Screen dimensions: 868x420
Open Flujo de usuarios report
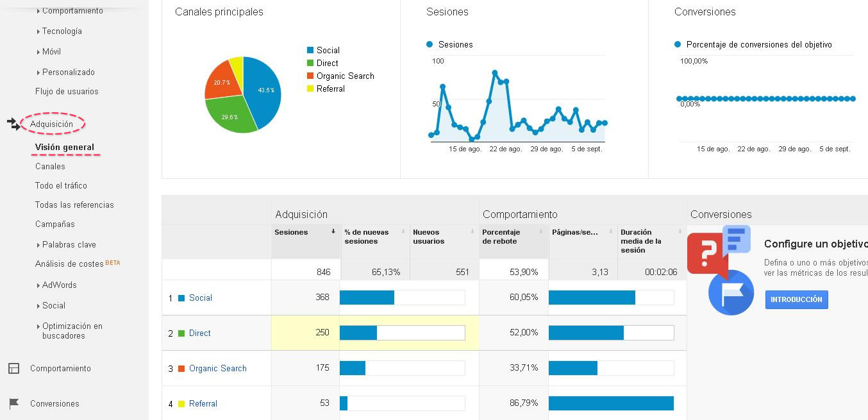67,91
